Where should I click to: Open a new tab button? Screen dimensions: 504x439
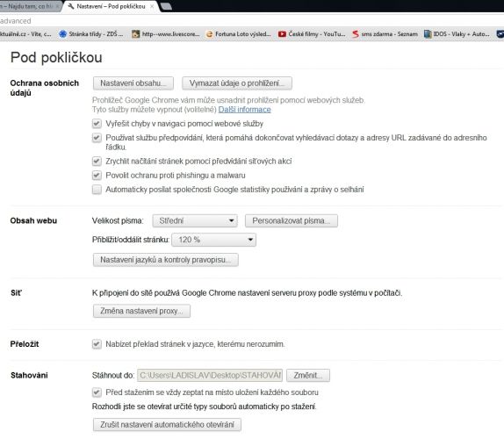click(166, 6)
